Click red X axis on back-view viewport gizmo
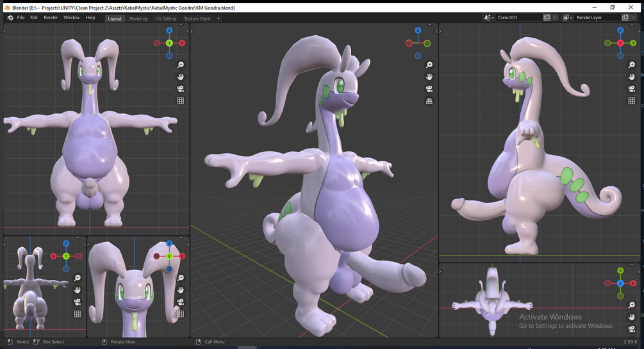The height and width of the screenshot is (349, 644). (x=53, y=256)
